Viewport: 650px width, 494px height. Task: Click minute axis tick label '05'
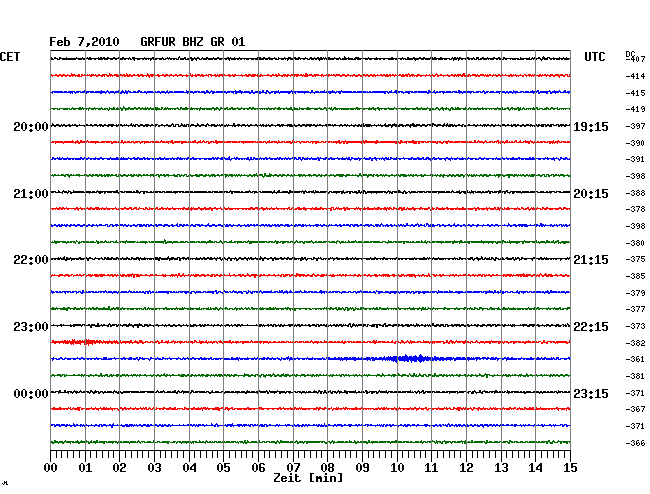(223, 468)
